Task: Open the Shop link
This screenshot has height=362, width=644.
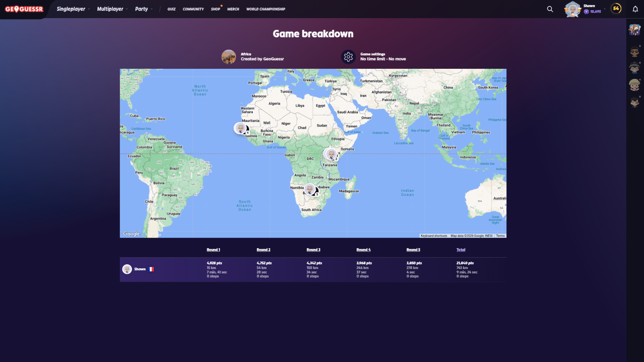Action: click(x=215, y=9)
